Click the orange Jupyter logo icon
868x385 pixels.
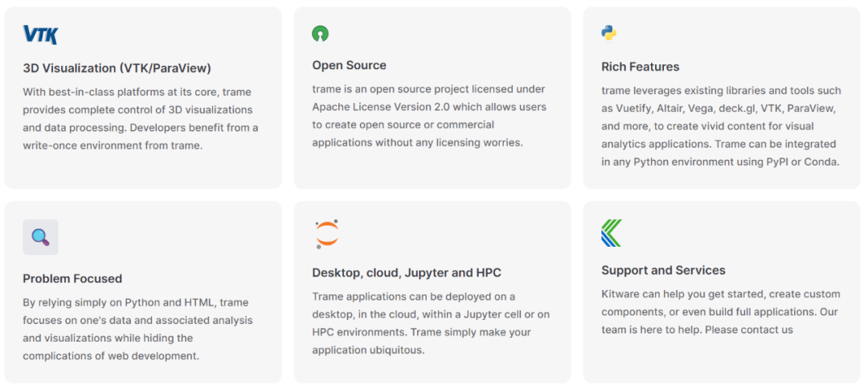pos(326,234)
